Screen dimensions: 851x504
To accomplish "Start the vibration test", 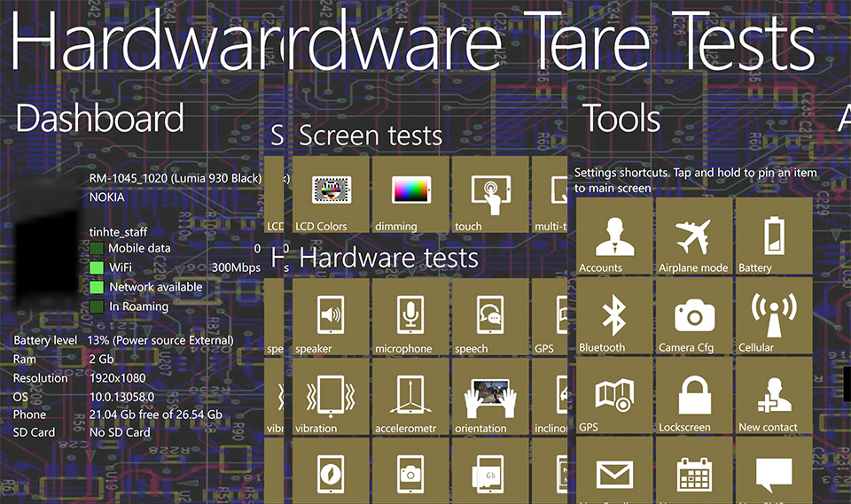I will click(331, 397).
